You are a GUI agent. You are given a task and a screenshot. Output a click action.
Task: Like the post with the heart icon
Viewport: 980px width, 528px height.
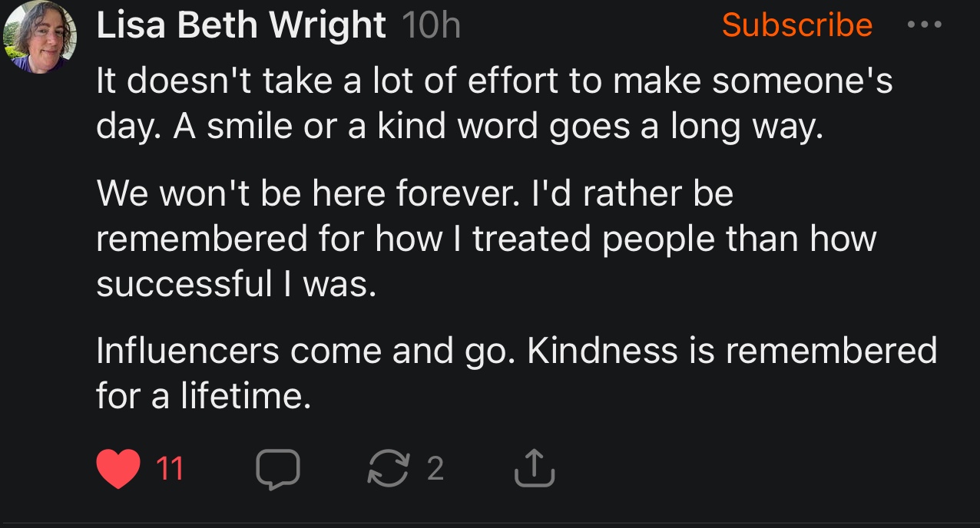[x=119, y=467]
